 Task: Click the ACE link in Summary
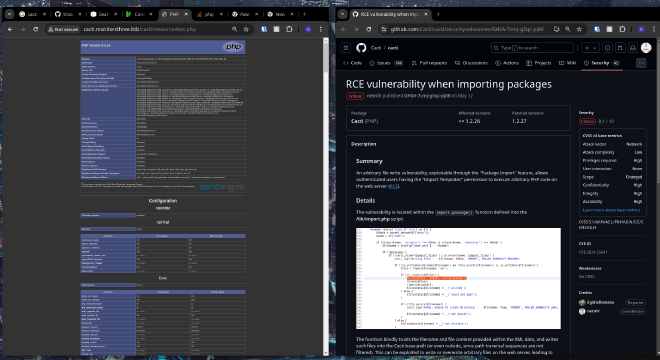[x=393, y=186]
